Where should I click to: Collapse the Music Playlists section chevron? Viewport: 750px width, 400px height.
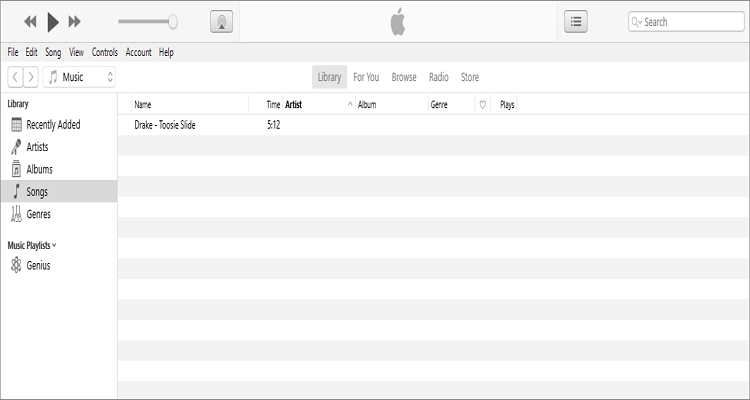click(54, 245)
